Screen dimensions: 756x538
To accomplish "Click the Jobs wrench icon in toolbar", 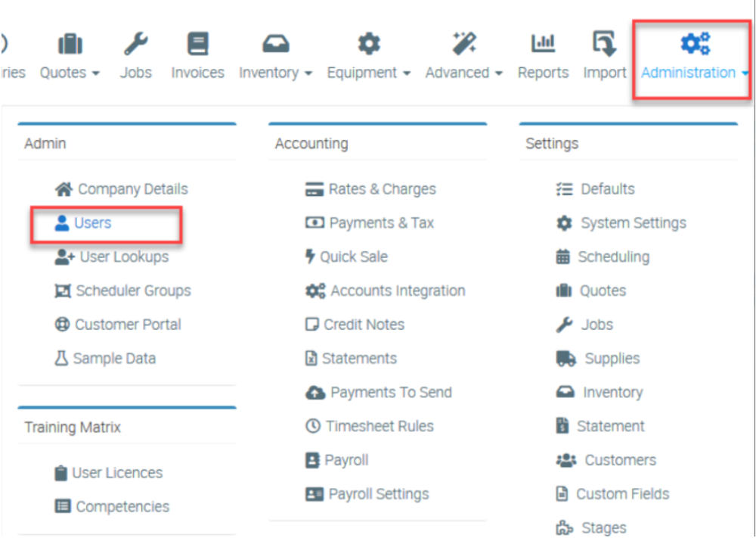I will (136, 44).
